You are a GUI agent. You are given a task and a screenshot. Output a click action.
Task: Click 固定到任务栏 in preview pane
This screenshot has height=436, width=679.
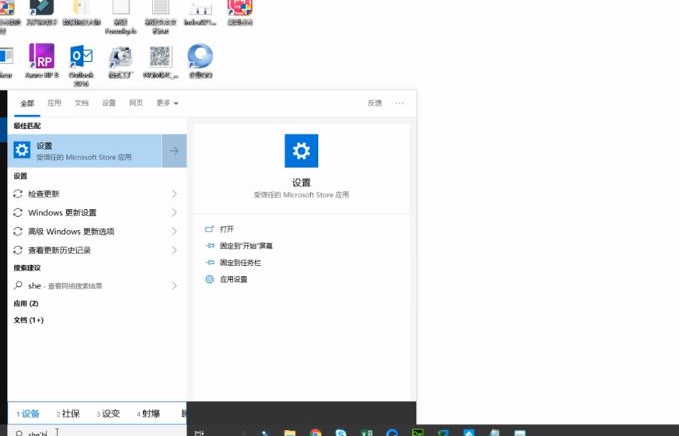click(x=239, y=262)
